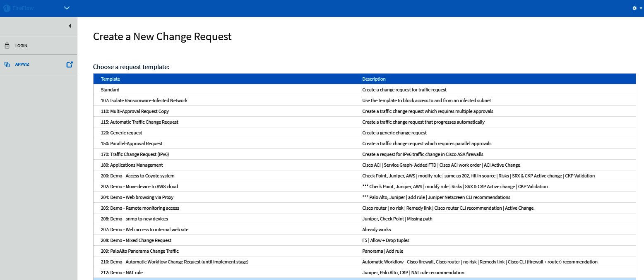Image resolution: width=644 pixels, height=280 pixels.
Task: Pick the 110: Multi-Approval Request Copy template
Action: tap(135, 111)
